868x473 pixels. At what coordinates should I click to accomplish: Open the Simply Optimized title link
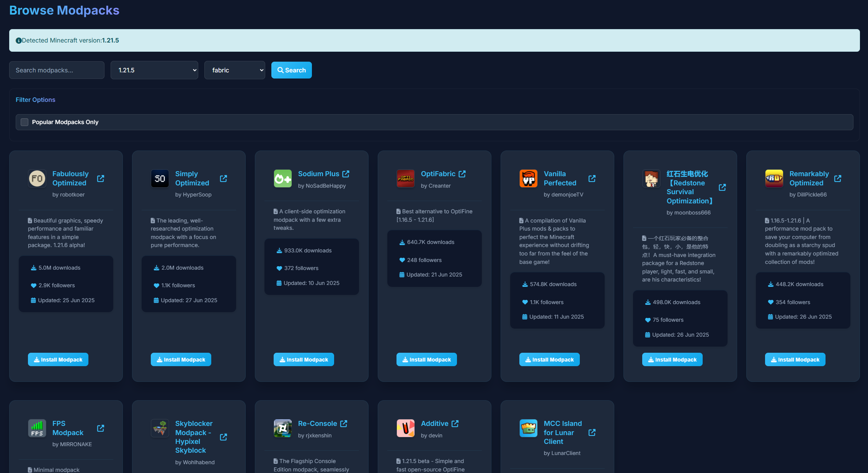pos(192,178)
